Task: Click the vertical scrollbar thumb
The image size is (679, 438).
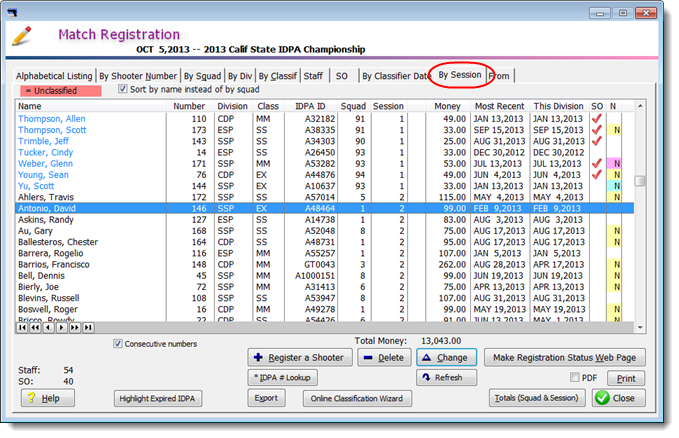Action: click(640, 181)
